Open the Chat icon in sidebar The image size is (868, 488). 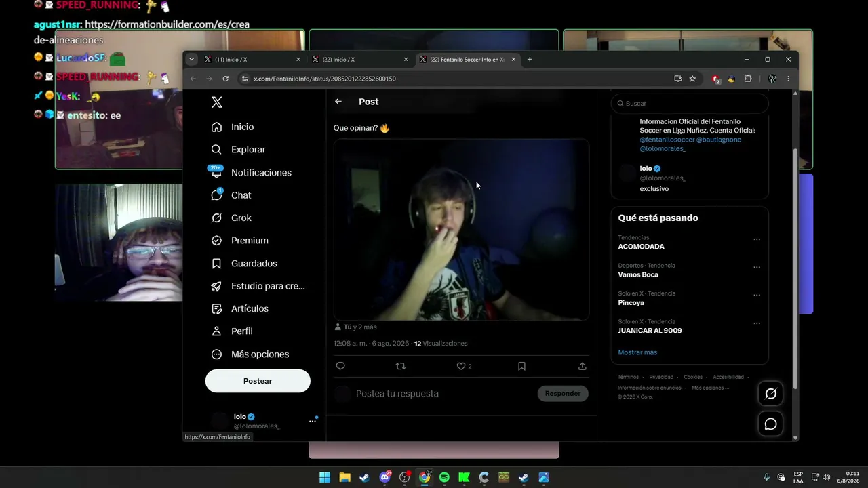(216, 195)
